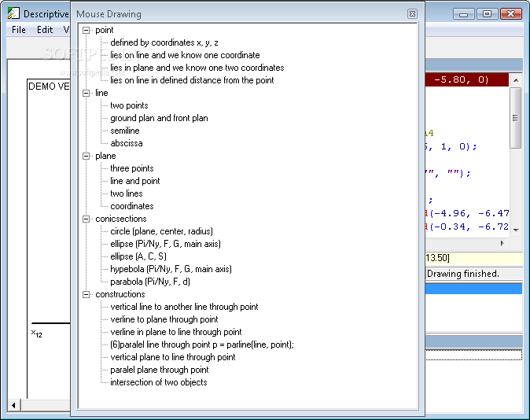Image resolution: width=530 pixels, height=420 pixels.
Task: Select 'vertical line to another line through point'
Action: pos(184,307)
